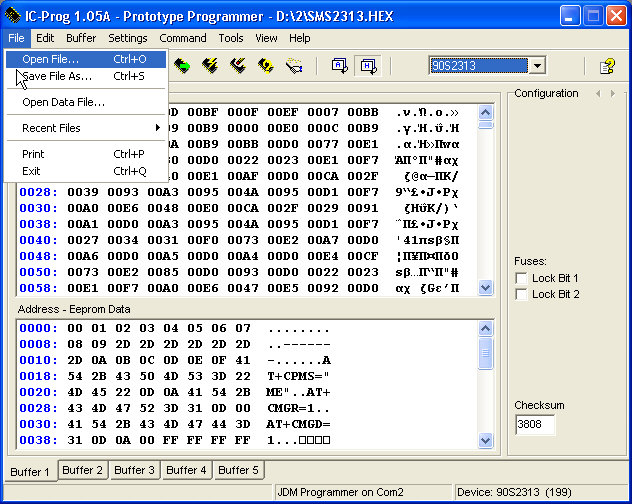
Task: Switch to Buffer 2 tab
Action: (x=83, y=470)
